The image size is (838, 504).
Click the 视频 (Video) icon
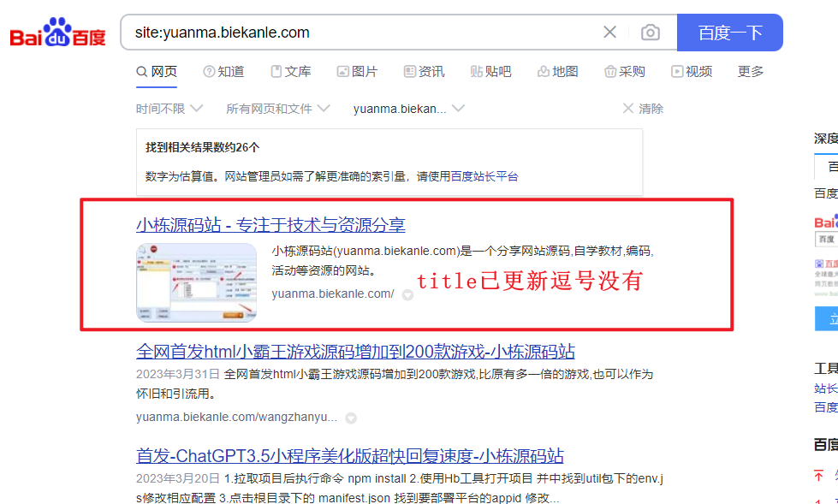pos(677,72)
